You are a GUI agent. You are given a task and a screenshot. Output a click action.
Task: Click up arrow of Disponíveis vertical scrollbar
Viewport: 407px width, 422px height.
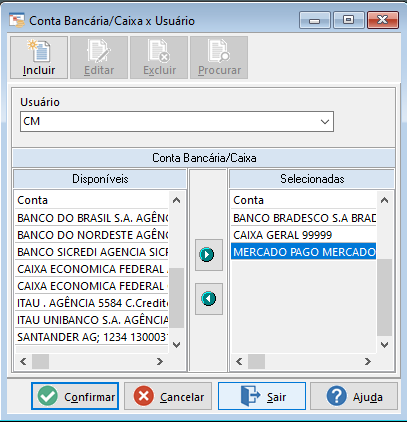(177, 200)
